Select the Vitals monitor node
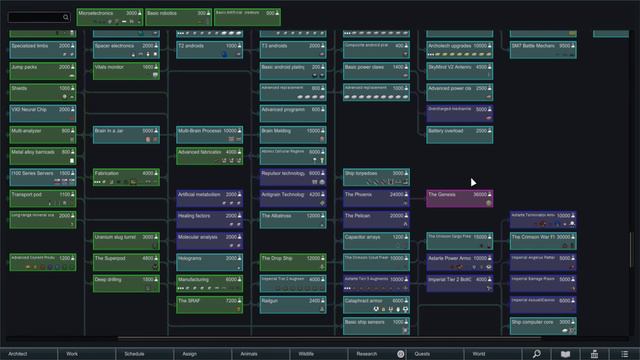640x360 pixels. [126, 71]
